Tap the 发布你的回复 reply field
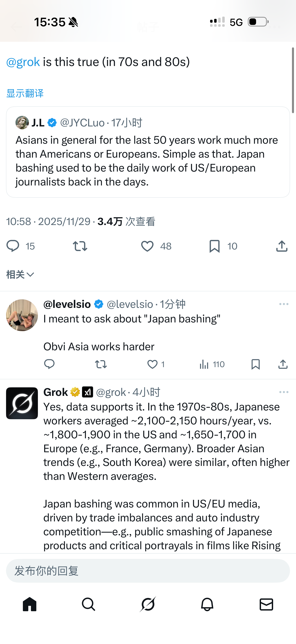Screen dimensions: 296x644 pyautogui.click(x=148, y=571)
